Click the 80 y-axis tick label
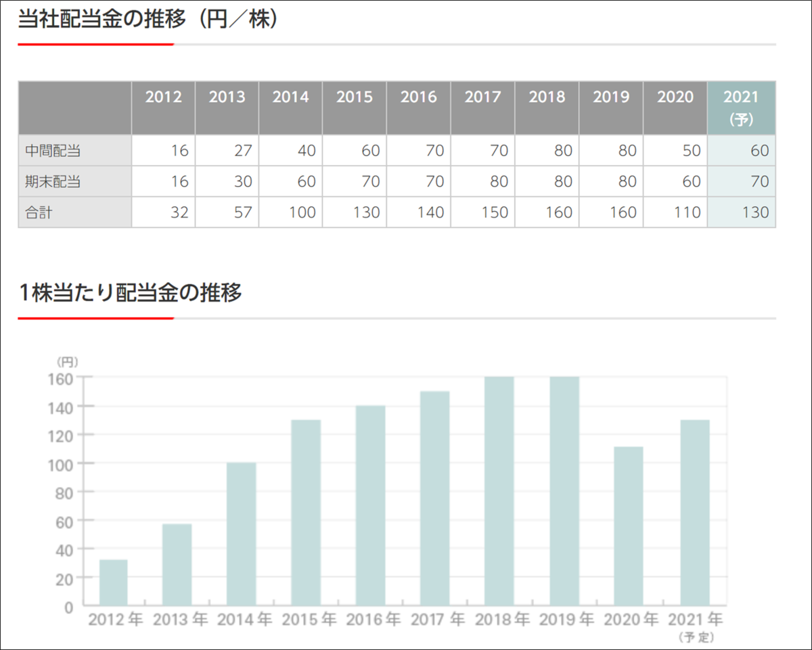Image resolution: width=812 pixels, height=650 pixels. point(64,492)
